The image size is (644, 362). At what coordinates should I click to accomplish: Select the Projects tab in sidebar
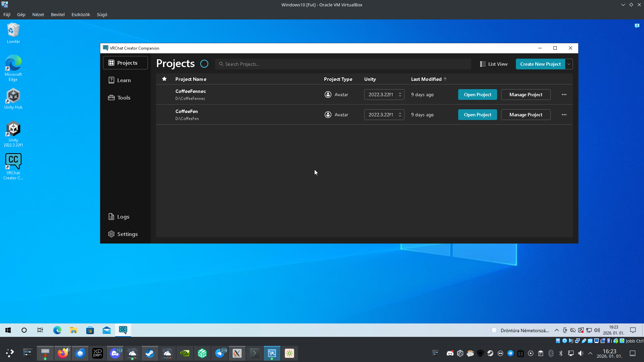[x=125, y=63]
